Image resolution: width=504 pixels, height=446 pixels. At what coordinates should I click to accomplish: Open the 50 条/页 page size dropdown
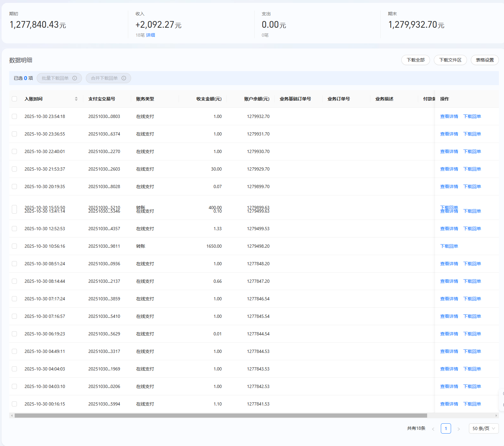[484, 428]
